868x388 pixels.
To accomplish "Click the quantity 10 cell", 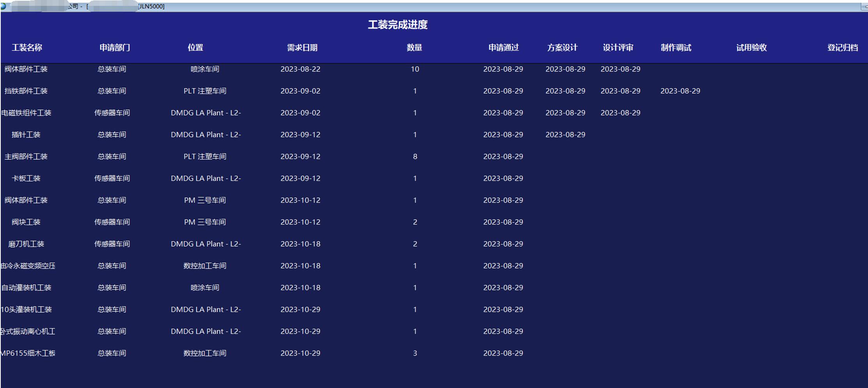I will coord(415,69).
